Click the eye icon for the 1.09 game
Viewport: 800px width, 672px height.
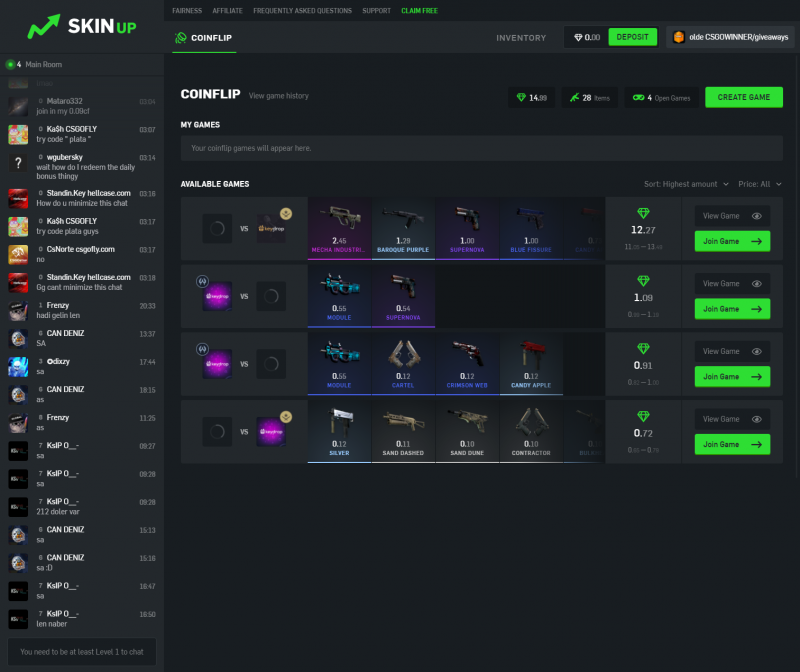(x=757, y=284)
